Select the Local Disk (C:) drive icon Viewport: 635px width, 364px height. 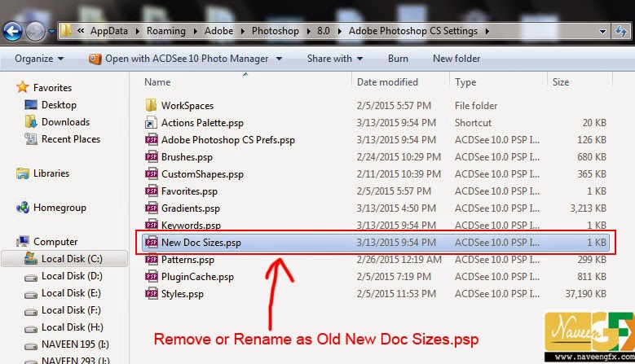point(31,258)
